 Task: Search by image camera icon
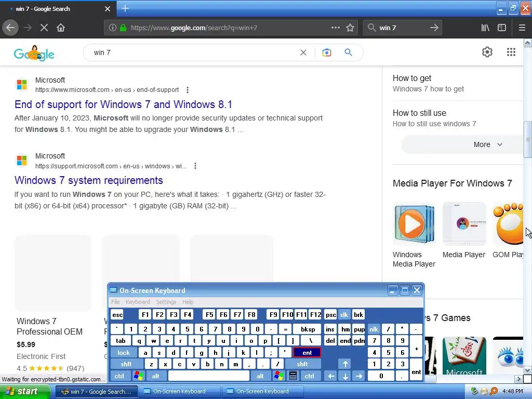[x=326, y=52]
